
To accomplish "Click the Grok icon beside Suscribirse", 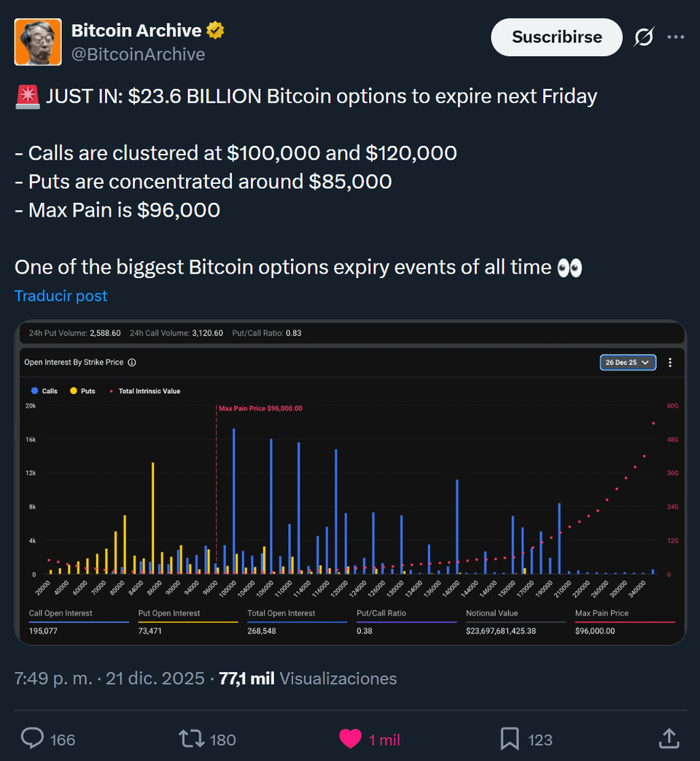I will point(643,36).
